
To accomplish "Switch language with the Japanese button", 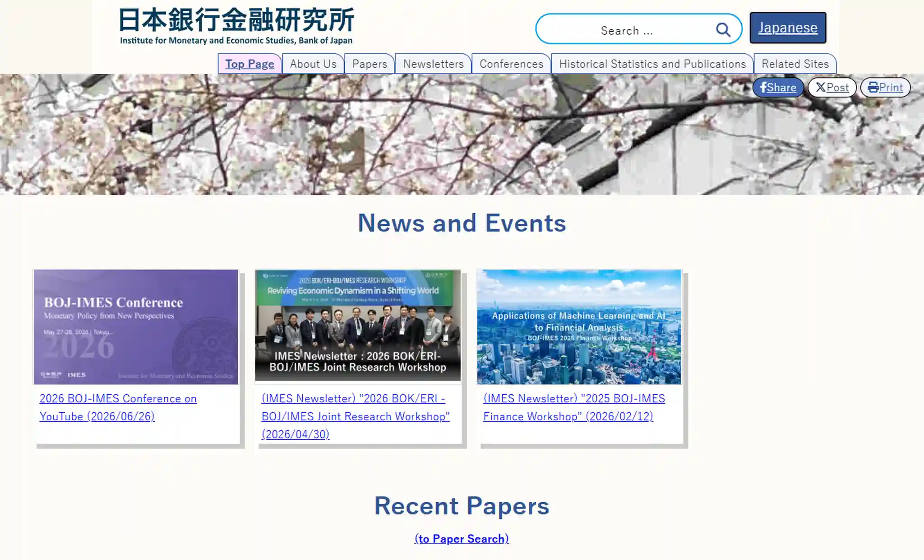I will (x=788, y=28).
